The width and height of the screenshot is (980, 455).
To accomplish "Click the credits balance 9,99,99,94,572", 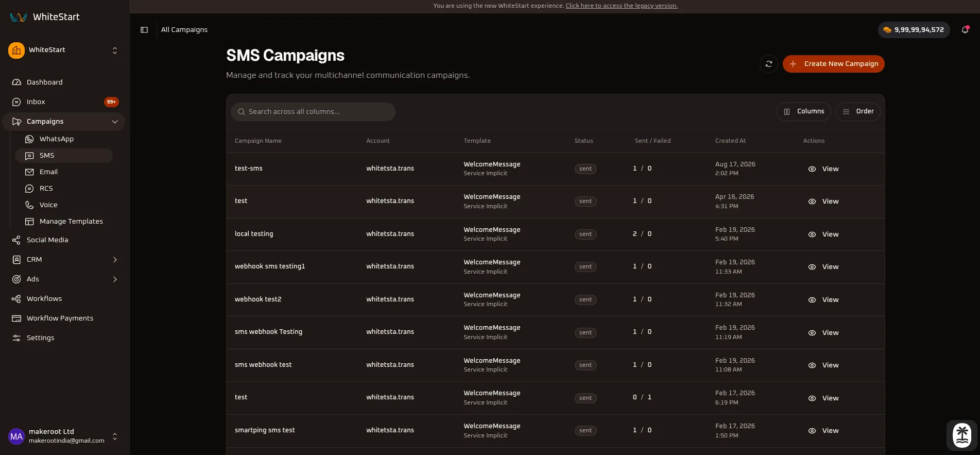I will (x=914, y=30).
